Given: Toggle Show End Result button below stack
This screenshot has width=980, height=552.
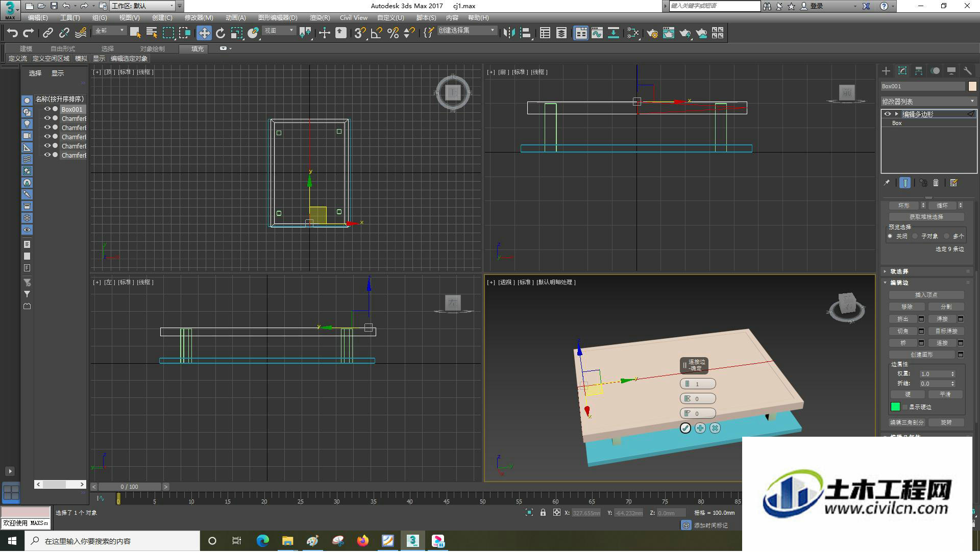Looking at the screenshot, I should (905, 183).
